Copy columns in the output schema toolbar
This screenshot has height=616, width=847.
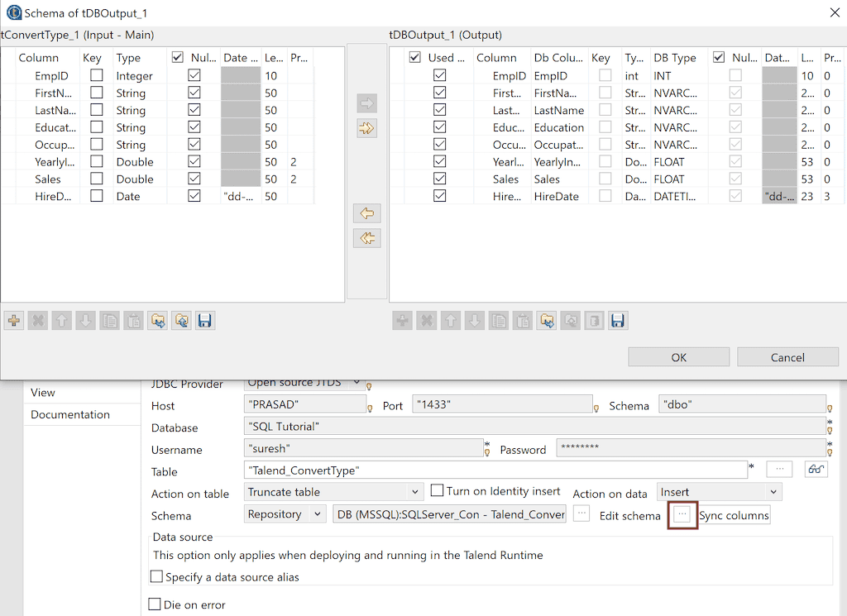[x=499, y=321]
